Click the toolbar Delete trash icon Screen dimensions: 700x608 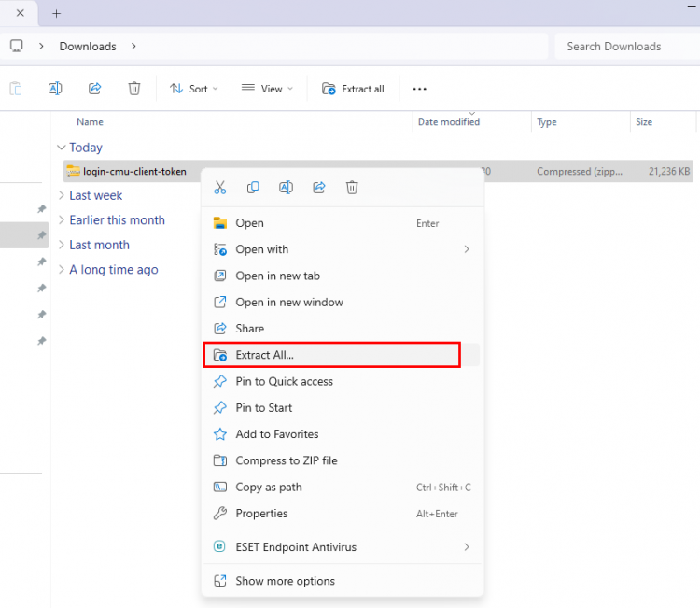point(134,89)
